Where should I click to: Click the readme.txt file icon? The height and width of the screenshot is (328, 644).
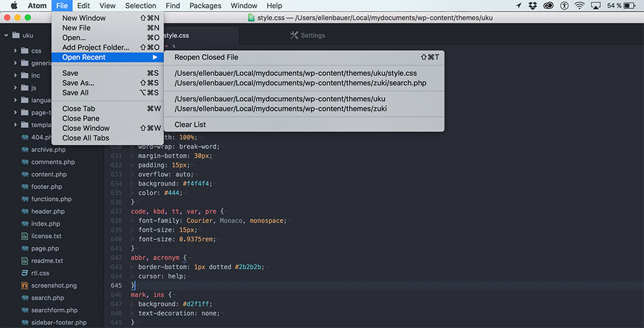coord(24,260)
